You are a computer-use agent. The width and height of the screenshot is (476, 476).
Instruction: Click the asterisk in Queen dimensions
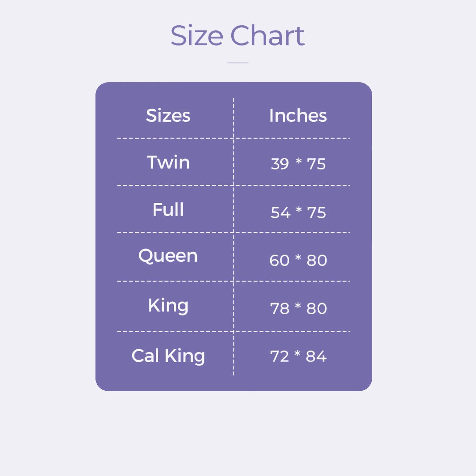point(298,257)
